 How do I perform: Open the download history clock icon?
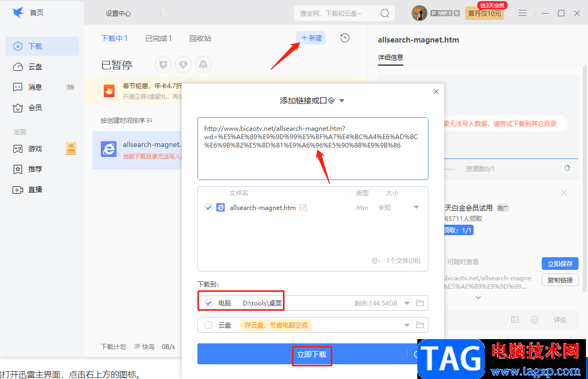[345, 38]
